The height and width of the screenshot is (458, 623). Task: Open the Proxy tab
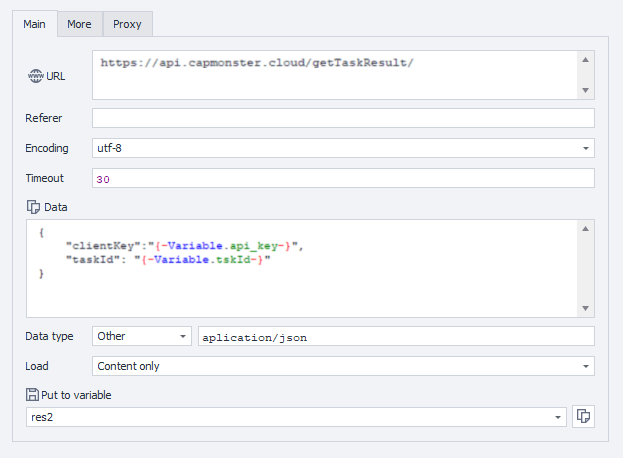(126, 24)
